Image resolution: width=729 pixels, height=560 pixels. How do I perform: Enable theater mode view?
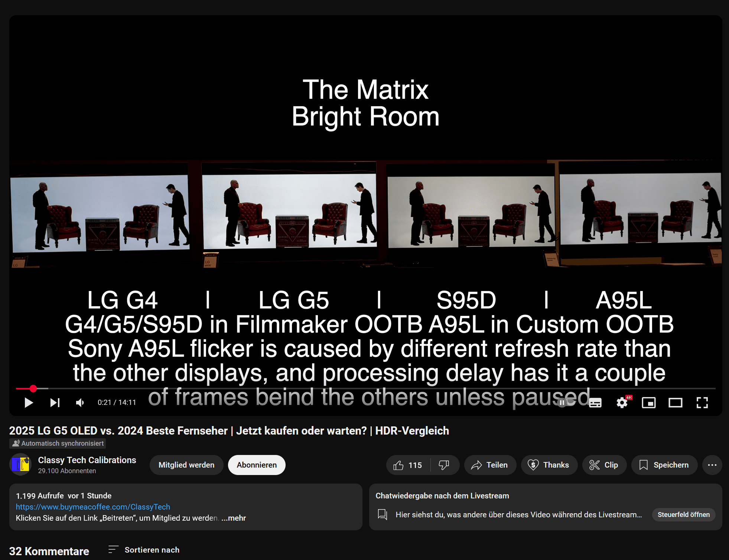(x=676, y=403)
